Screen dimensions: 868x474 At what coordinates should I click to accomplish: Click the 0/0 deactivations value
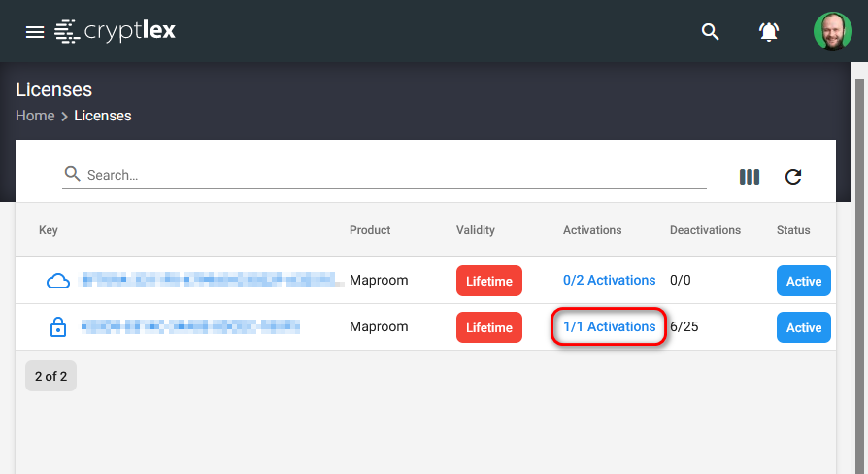pyautogui.click(x=681, y=280)
